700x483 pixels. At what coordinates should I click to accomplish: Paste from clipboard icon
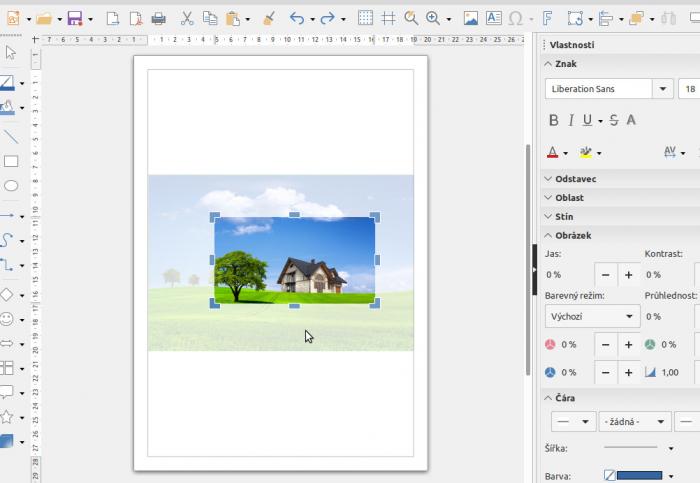point(233,19)
